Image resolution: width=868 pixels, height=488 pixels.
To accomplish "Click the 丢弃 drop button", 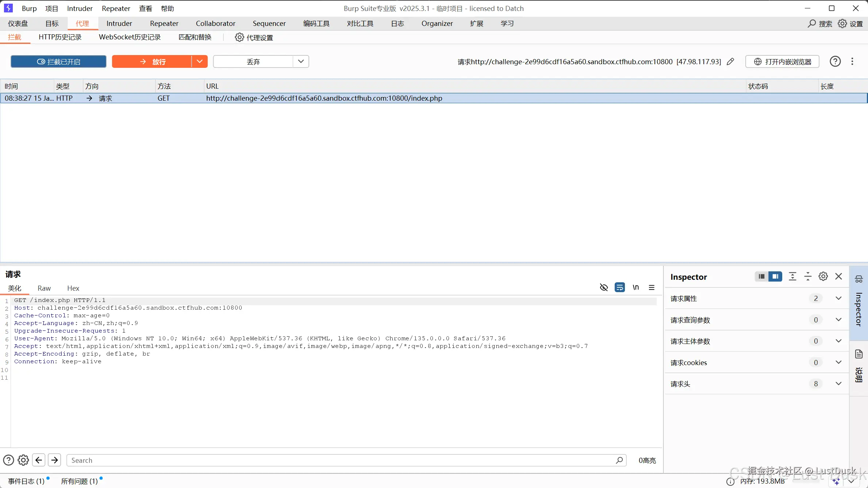I will coord(253,62).
